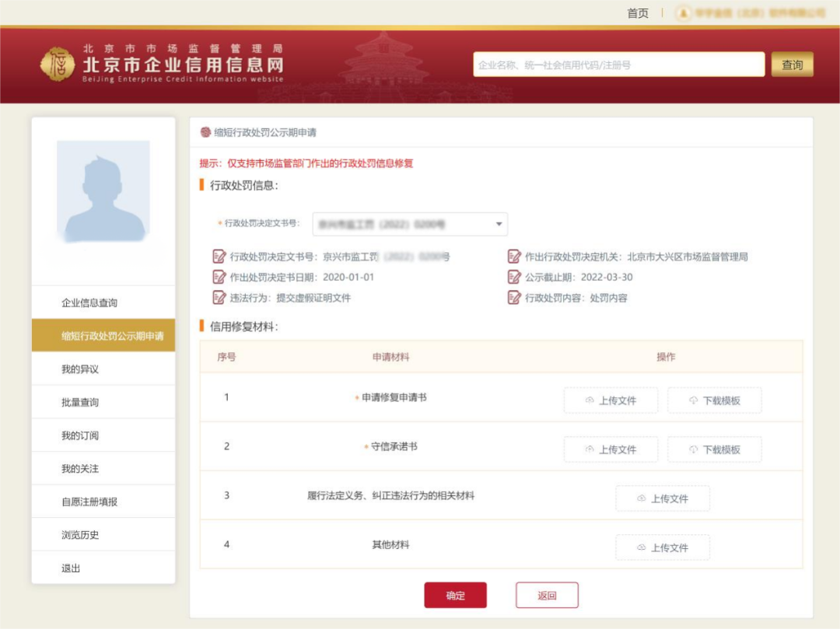The width and height of the screenshot is (840, 629).
Task: Open 企业信息查询 in the sidebar
Action: point(89,302)
